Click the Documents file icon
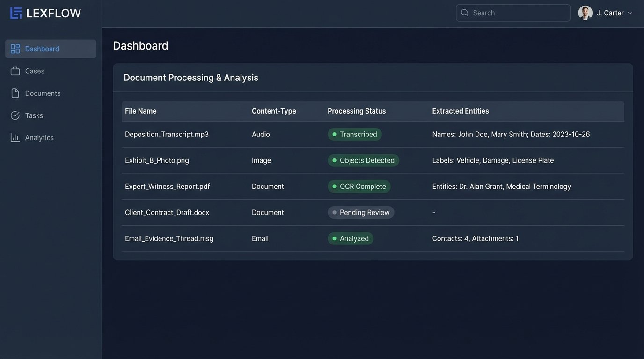 [15, 93]
